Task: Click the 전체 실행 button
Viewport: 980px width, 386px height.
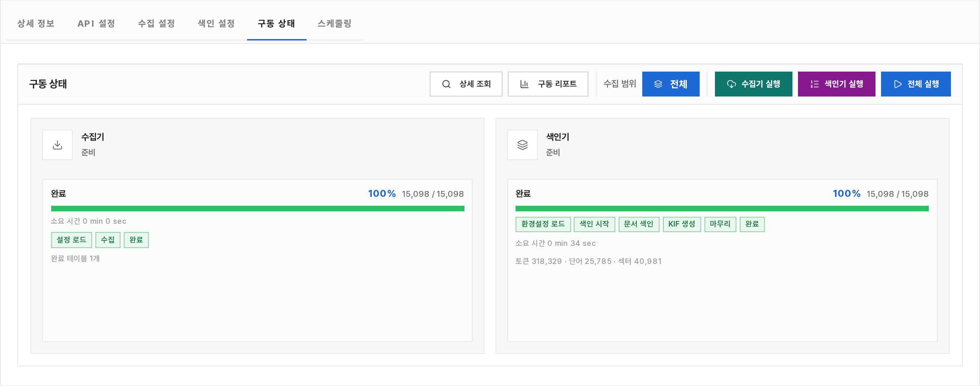Action: (x=916, y=84)
